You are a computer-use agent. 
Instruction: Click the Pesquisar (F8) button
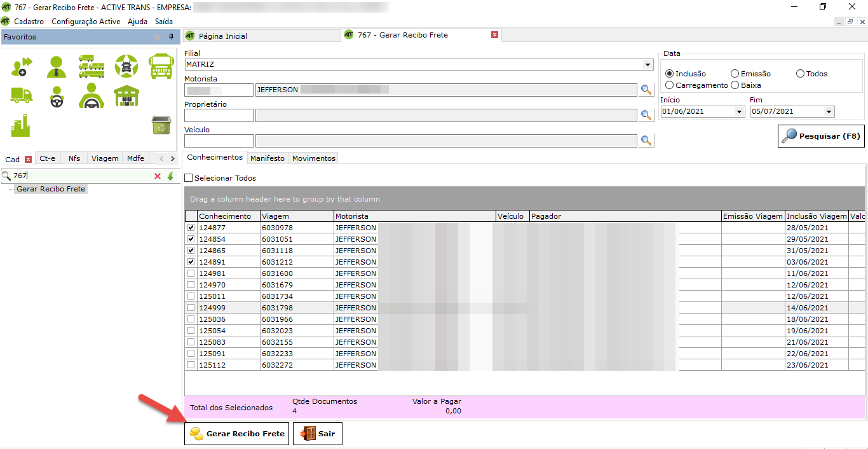click(x=821, y=136)
